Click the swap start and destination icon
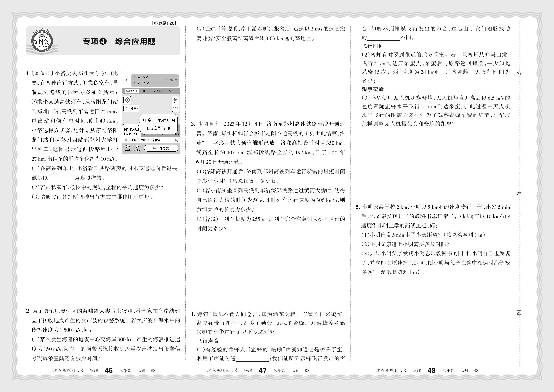 pos(171,80)
